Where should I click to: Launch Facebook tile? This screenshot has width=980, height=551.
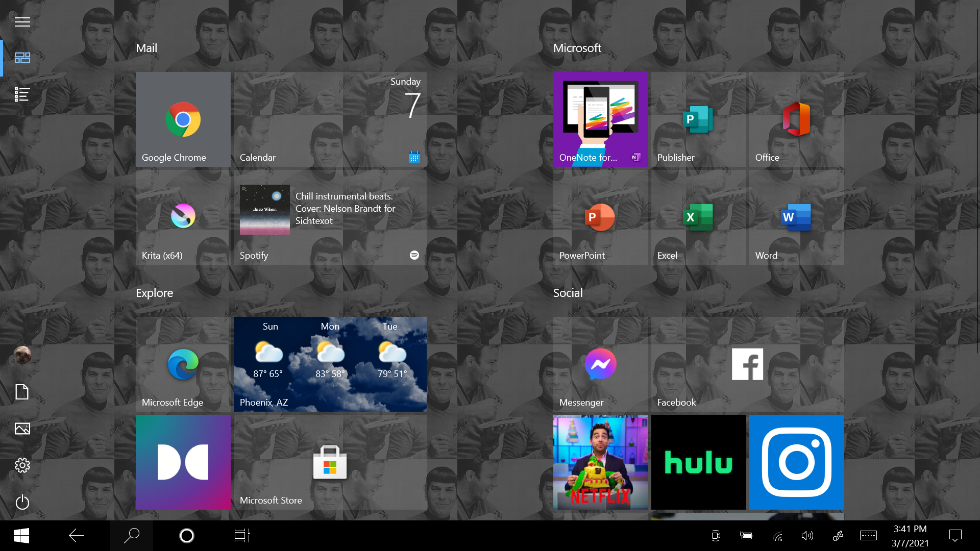click(748, 364)
